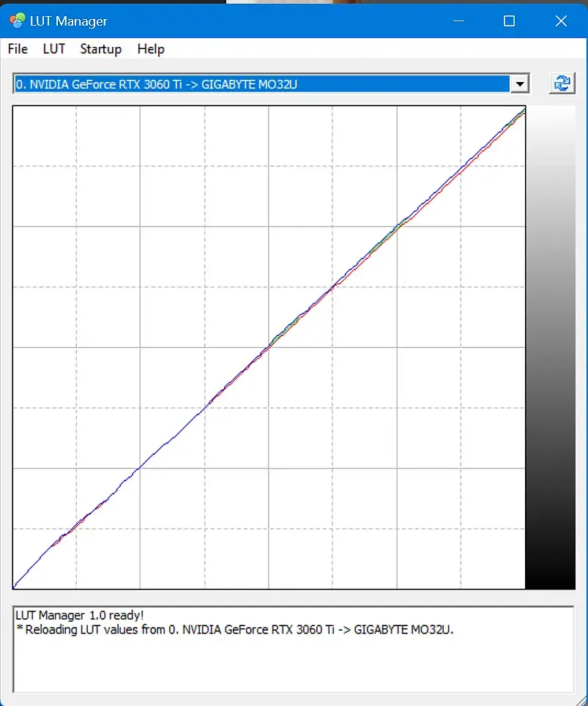The height and width of the screenshot is (706, 588).
Task: Click the refresh display list icon
Action: [x=562, y=83]
